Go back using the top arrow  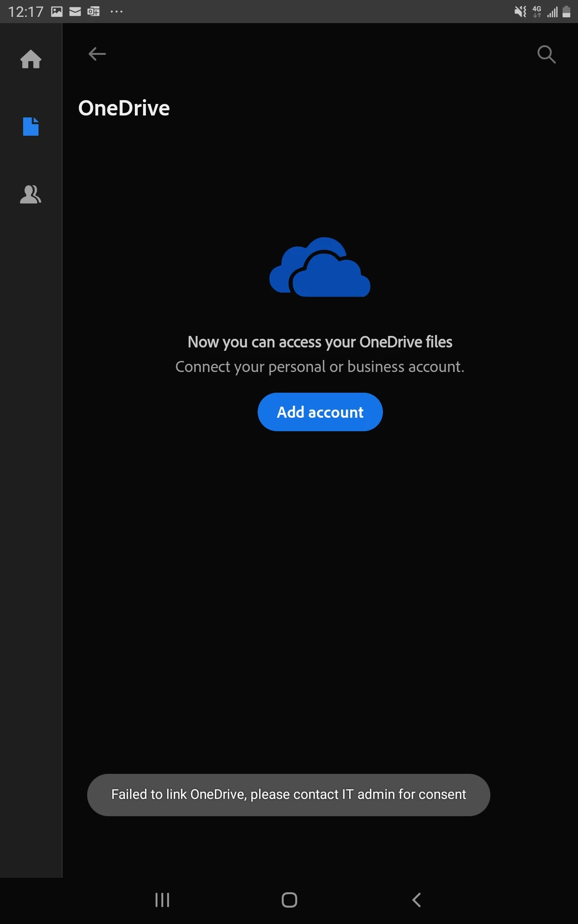(x=97, y=54)
